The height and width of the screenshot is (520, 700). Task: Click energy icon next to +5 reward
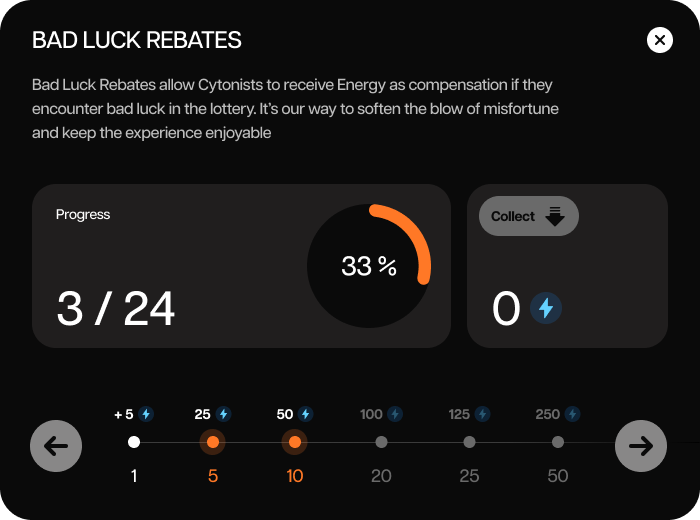(147, 414)
